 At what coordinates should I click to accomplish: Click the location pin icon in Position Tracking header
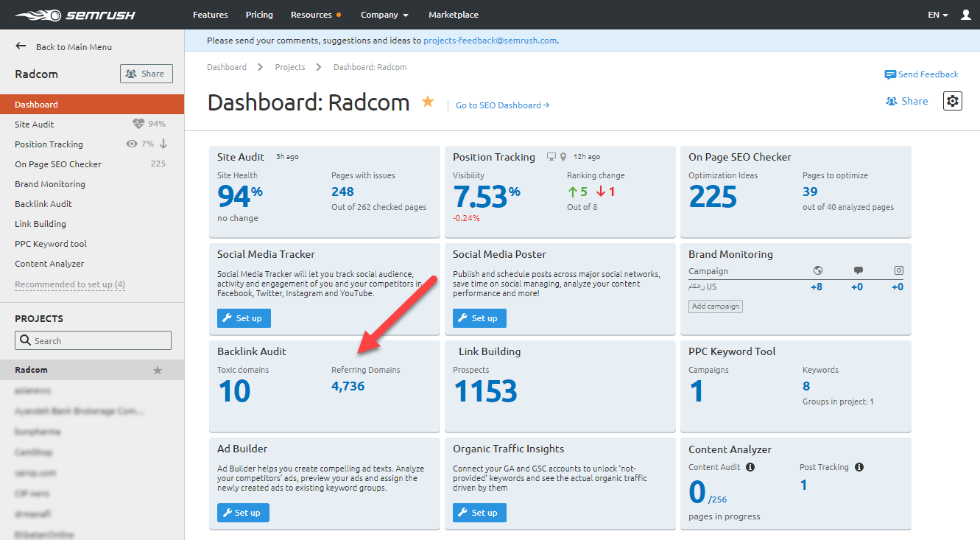coord(563,156)
